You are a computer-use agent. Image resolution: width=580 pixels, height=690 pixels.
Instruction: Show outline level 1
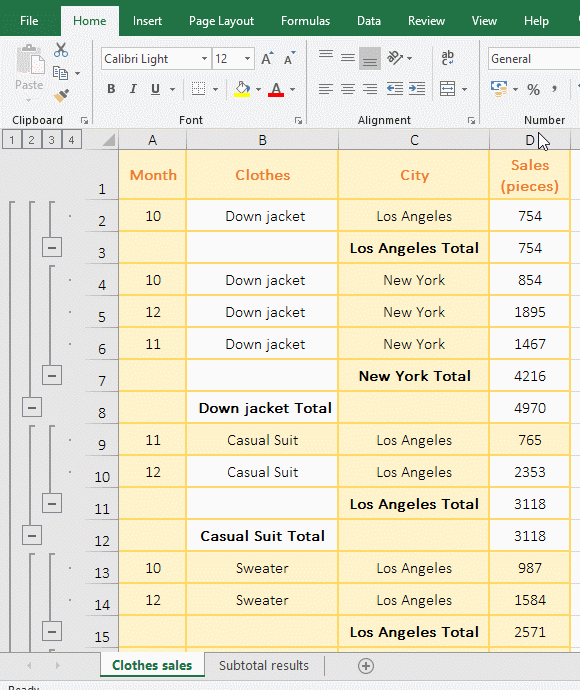coord(12,140)
